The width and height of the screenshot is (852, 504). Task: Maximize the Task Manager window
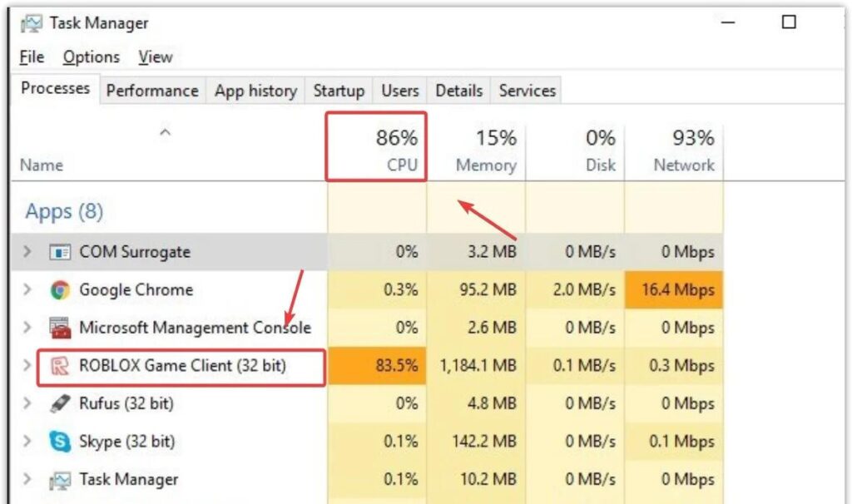click(789, 22)
